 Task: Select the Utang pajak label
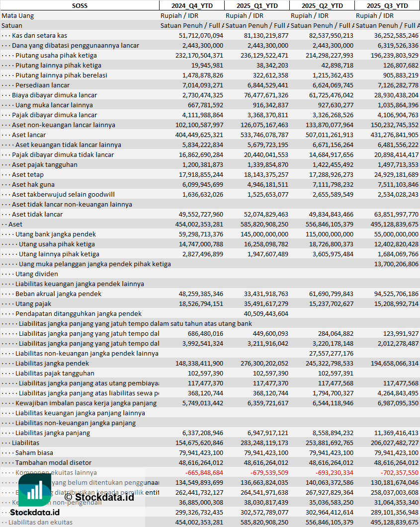(x=33, y=304)
